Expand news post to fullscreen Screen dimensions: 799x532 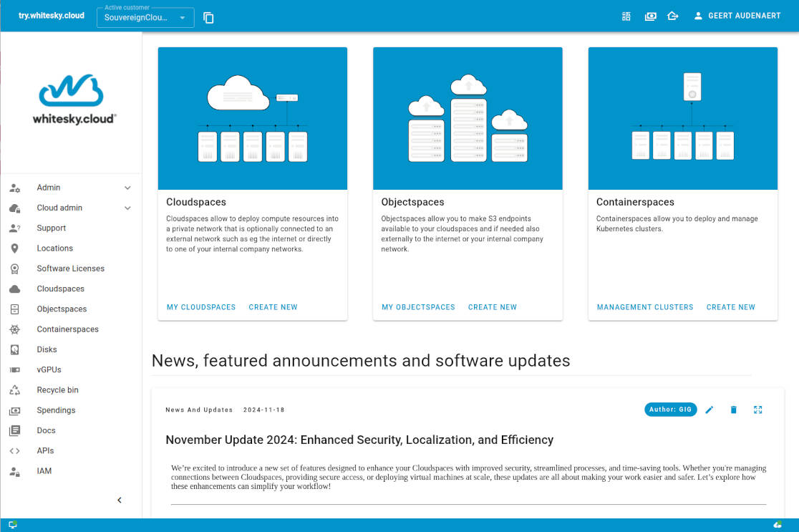tap(758, 410)
